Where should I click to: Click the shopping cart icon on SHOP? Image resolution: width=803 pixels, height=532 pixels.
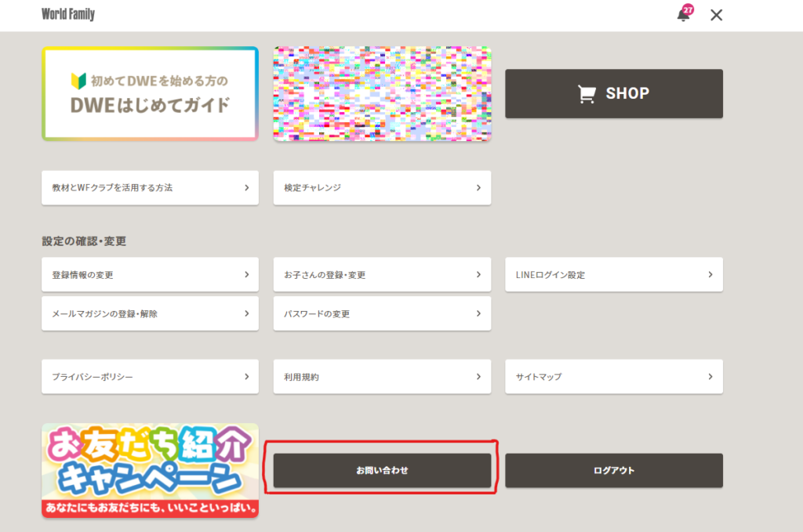(x=587, y=94)
